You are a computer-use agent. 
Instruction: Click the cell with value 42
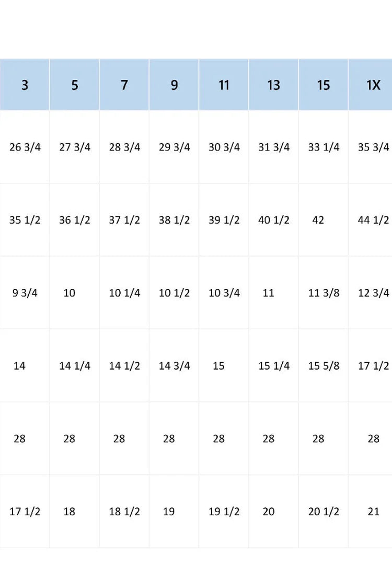(324, 220)
